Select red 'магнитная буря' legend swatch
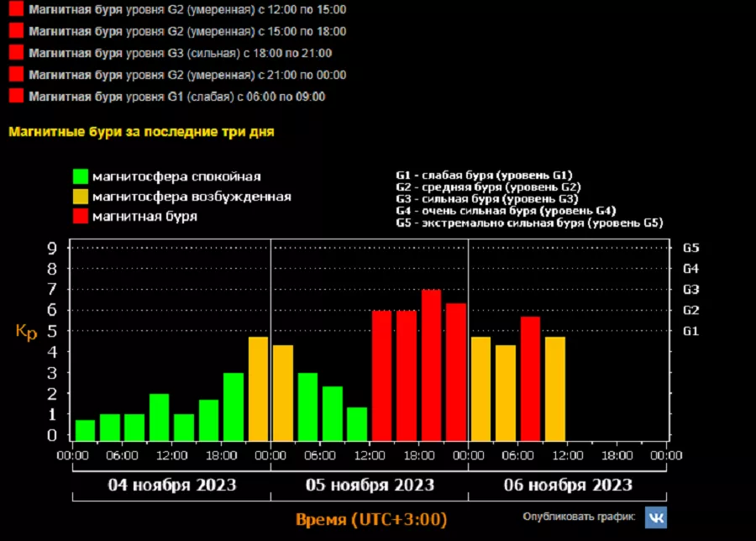 tap(81, 217)
